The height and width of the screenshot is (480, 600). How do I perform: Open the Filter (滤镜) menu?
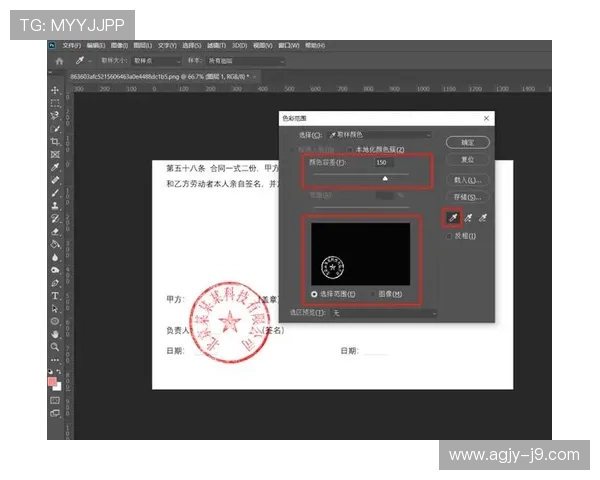[216, 46]
